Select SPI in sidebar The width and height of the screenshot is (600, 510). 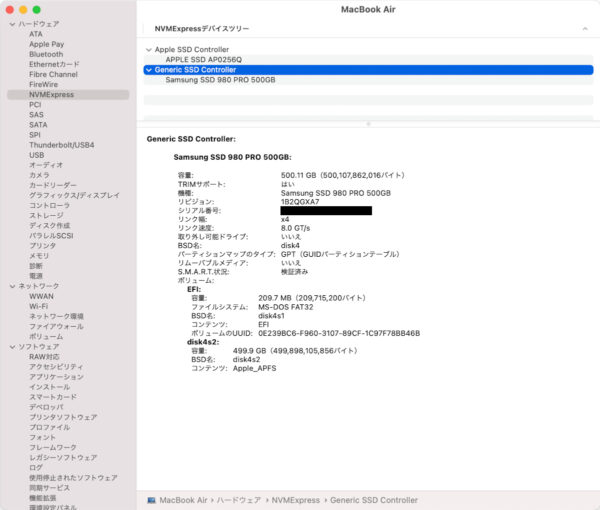35,135
